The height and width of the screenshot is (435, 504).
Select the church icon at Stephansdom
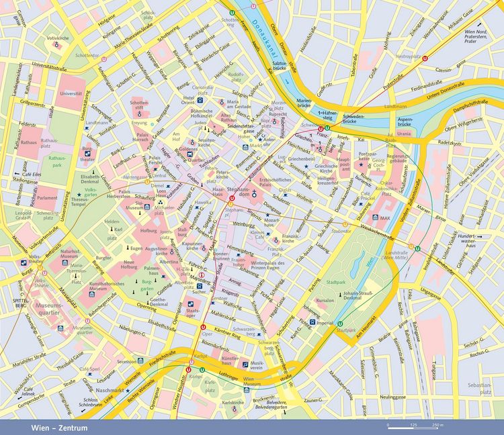(254, 193)
